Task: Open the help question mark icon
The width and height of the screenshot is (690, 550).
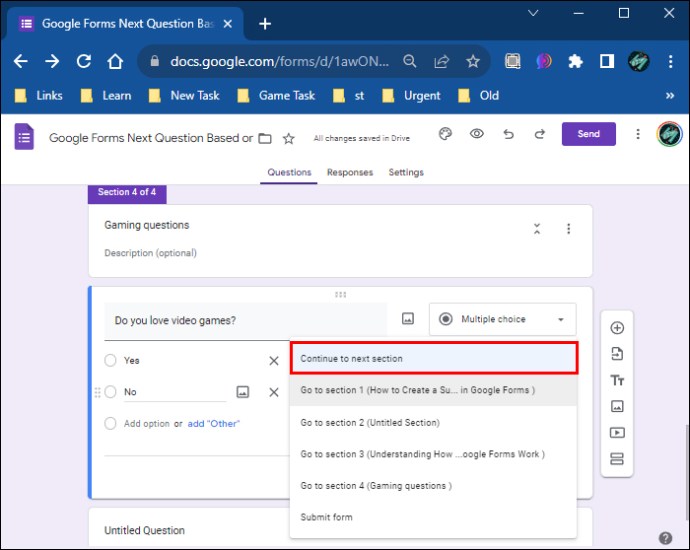Action: [665, 538]
